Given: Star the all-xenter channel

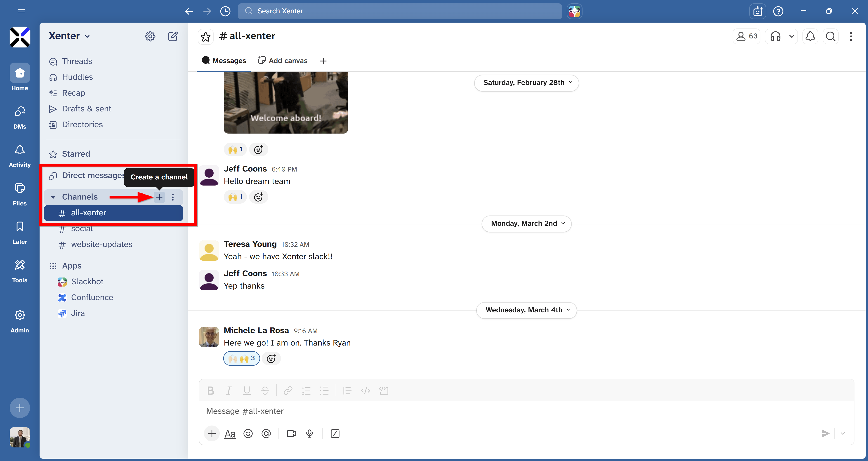Looking at the screenshot, I should tap(205, 36).
